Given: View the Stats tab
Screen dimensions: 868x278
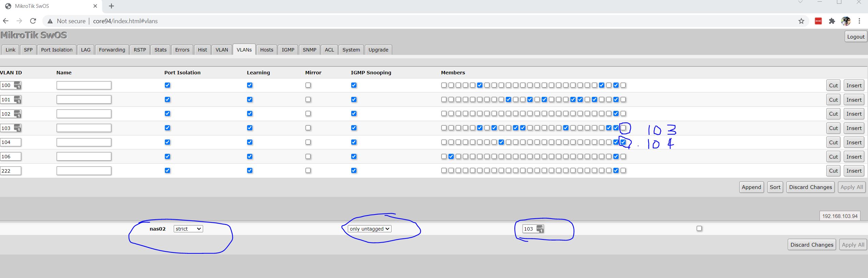Looking at the screenshot, I should [160, 50].
